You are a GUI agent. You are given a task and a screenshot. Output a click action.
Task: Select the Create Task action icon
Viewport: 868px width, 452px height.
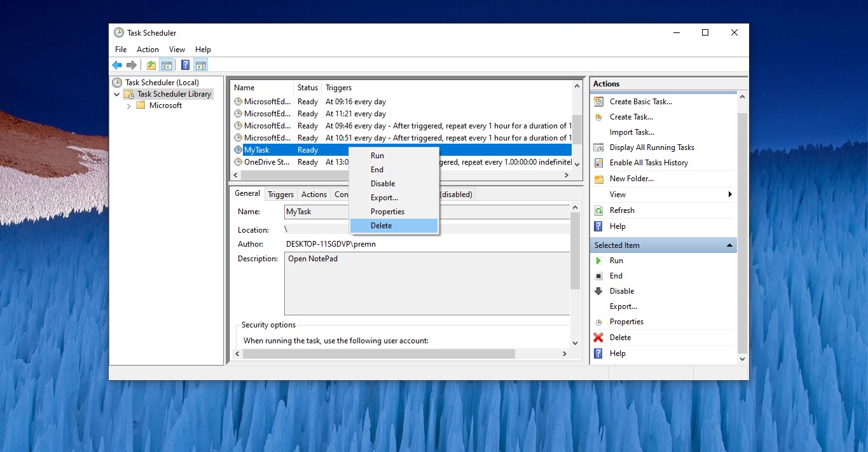598,116
